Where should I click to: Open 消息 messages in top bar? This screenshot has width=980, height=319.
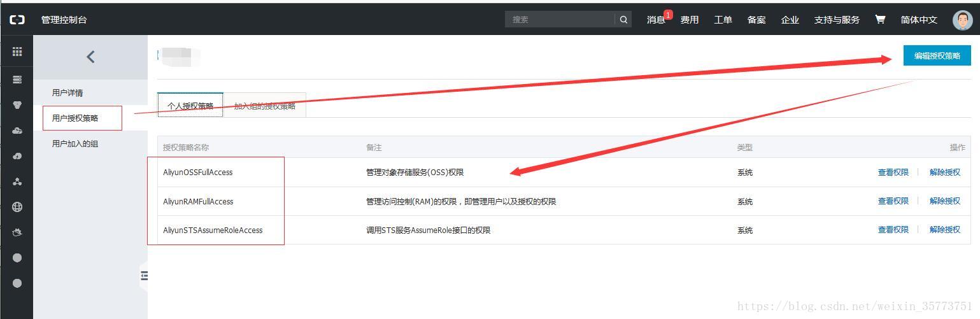(656, 20)
